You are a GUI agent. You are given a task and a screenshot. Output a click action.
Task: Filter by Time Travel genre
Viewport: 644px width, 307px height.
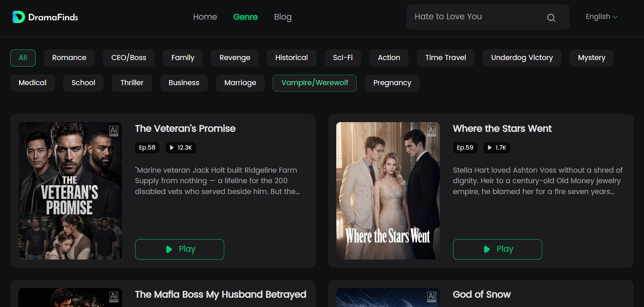pos(446,58)
